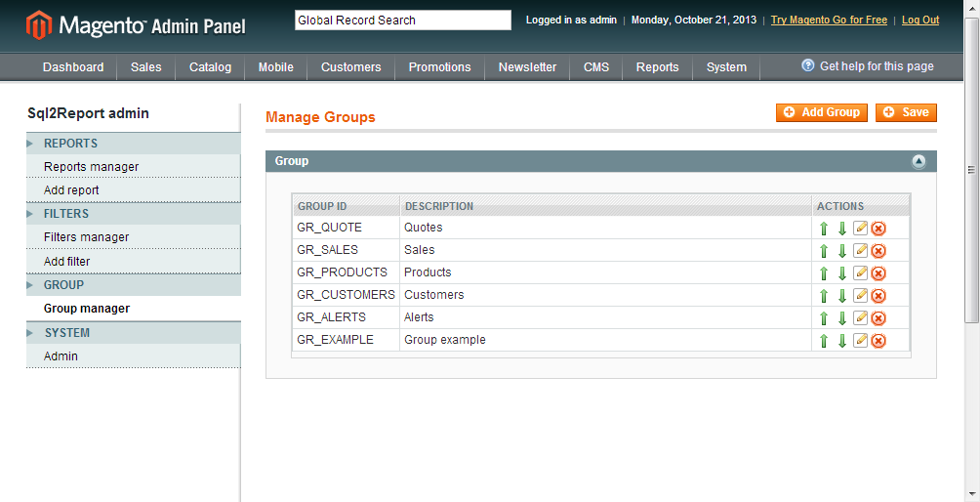Select the Quotes description cell
This screenshot has height=502, width=980.
point(605,228)
